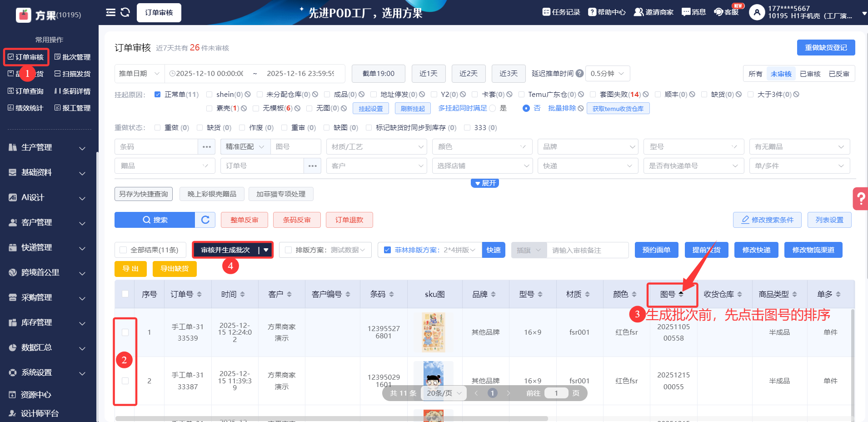This screenshot has height=422, width=868.
Task: Click the 消息 messages icon
Action: pos(693,12)
